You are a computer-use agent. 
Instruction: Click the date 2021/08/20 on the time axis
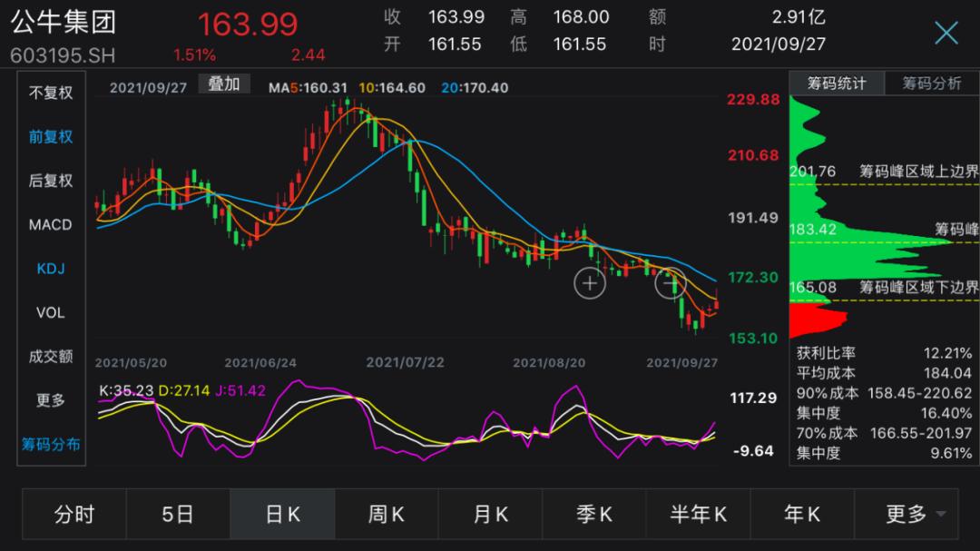[x=549, y=363]
